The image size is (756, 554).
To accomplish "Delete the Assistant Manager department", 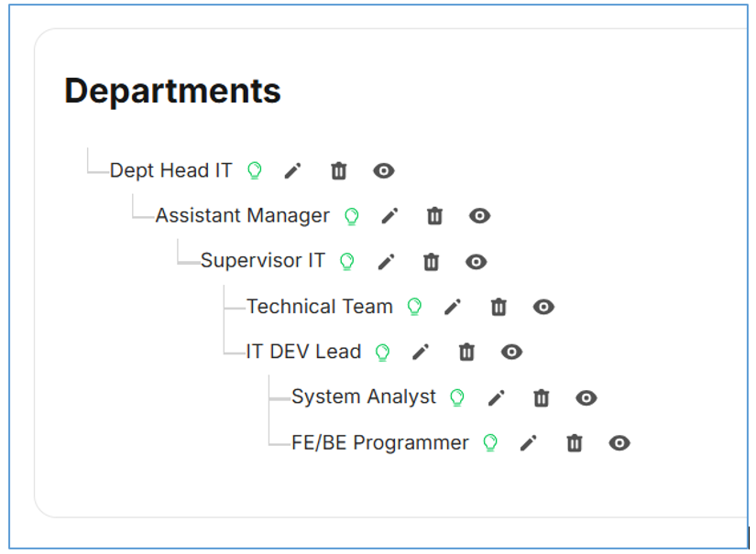I will point(434,216).
